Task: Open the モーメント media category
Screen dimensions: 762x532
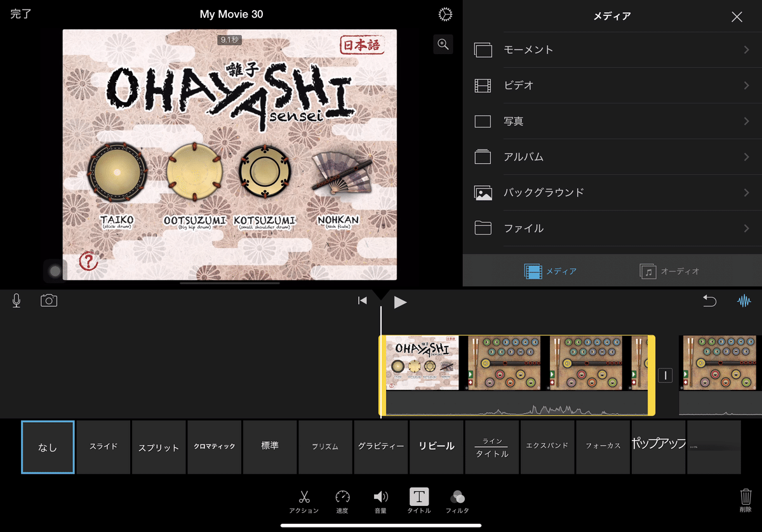Action: click(x=612, y=50)
